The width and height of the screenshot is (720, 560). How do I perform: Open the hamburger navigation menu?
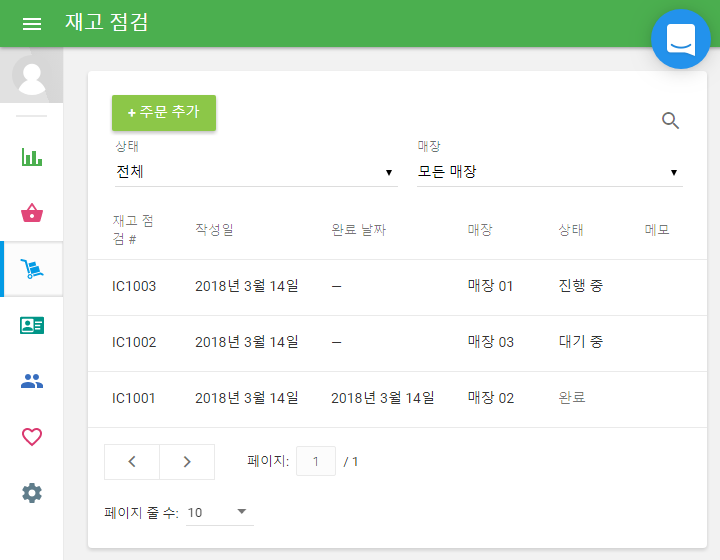click(32, 23)
